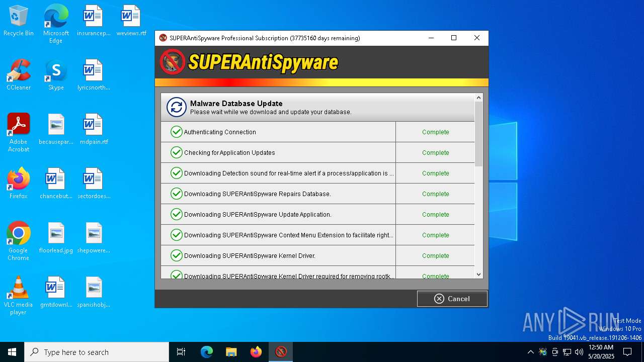644x362 pixels.
Task: Maximize the SUPERAntiSpyware window
Action: (454, 38)
